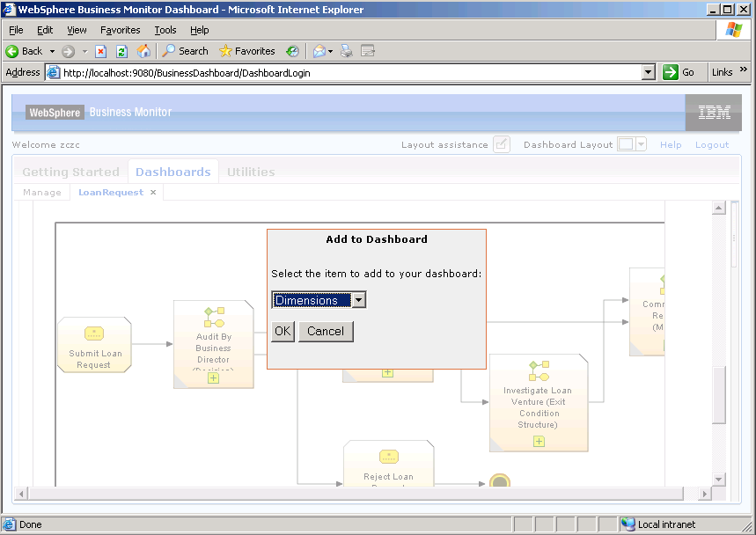756x535 pixels.
Task: Click the diagram scroll down arrow
Action: 718,479
